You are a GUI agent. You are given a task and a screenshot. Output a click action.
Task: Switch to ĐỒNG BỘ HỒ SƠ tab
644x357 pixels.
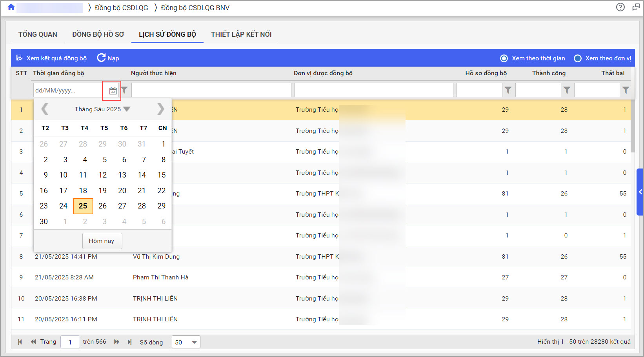click(98, 34)
